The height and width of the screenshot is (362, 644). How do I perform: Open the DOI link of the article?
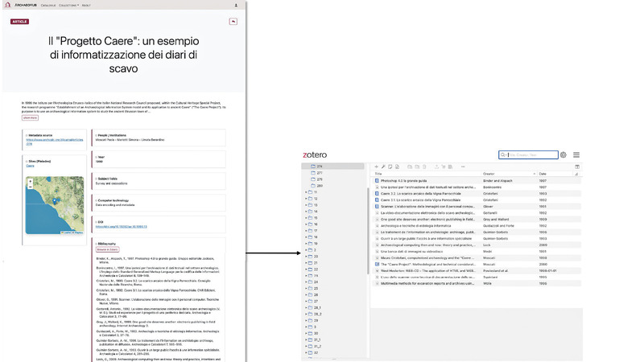coord(122,227)
